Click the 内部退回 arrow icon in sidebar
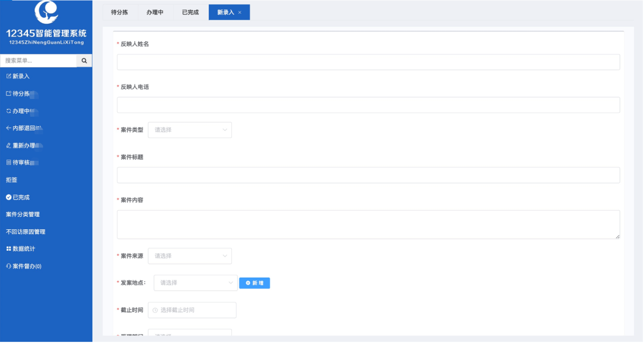Viewport: 644px width, 343px height. [x=8, y=128]
